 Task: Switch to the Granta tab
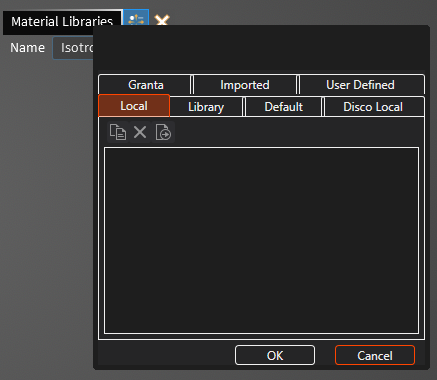(146, 85)
